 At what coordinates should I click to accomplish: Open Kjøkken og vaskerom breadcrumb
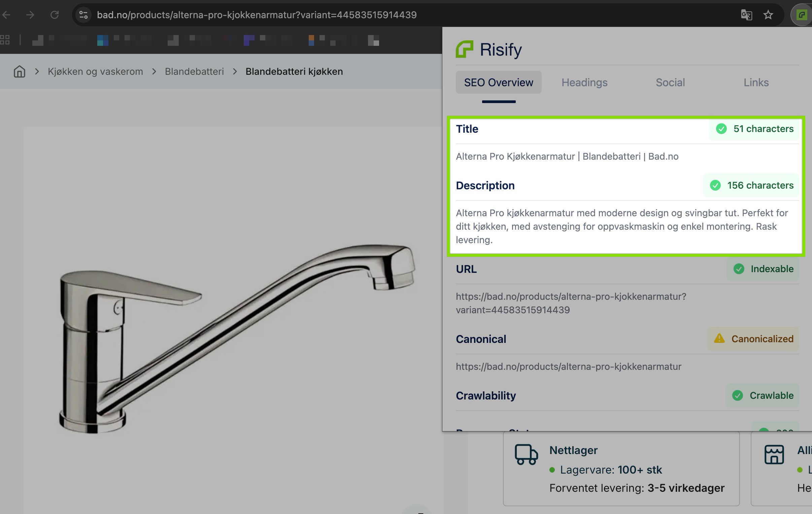pyautogui.click(x=95, y=71)
